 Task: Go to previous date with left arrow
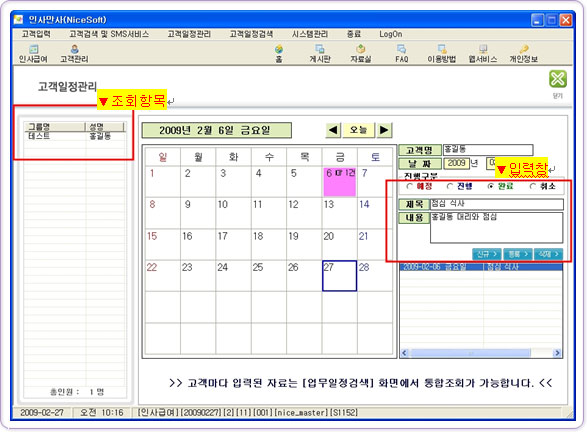tap(333, 130)
